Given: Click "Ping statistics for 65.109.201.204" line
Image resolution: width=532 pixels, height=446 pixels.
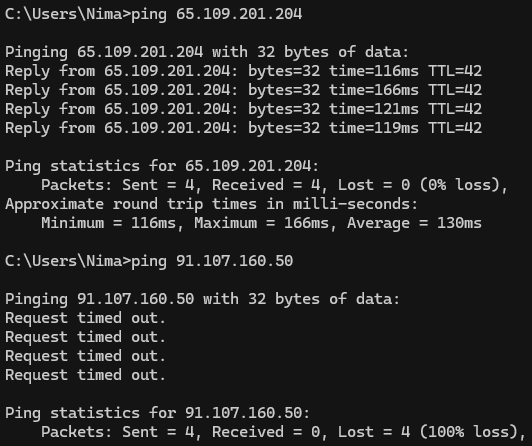Looking at the screenshot, I should click(x=162, y=167).
